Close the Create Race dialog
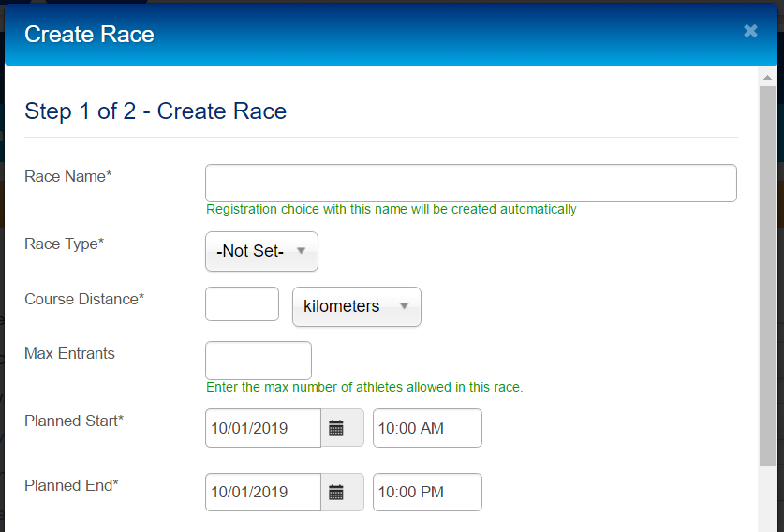 [750, 31]
